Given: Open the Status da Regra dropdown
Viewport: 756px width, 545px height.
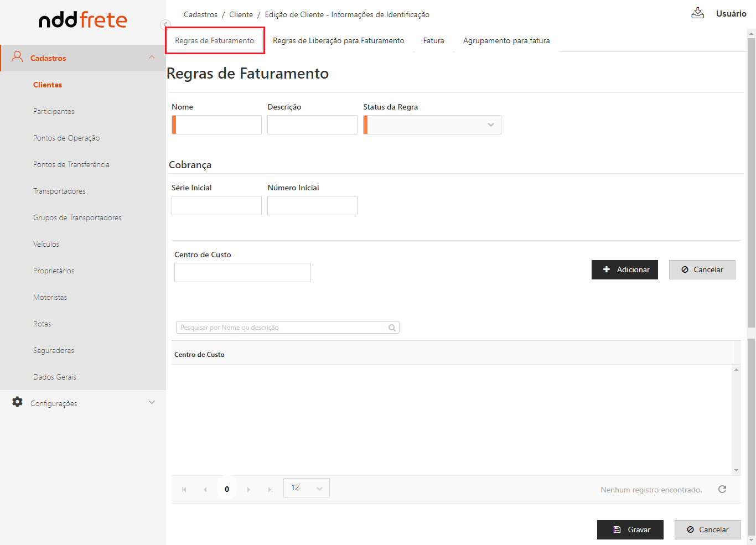Looking at the screenshot, I should pyautogui.click(x=432, y=125).
